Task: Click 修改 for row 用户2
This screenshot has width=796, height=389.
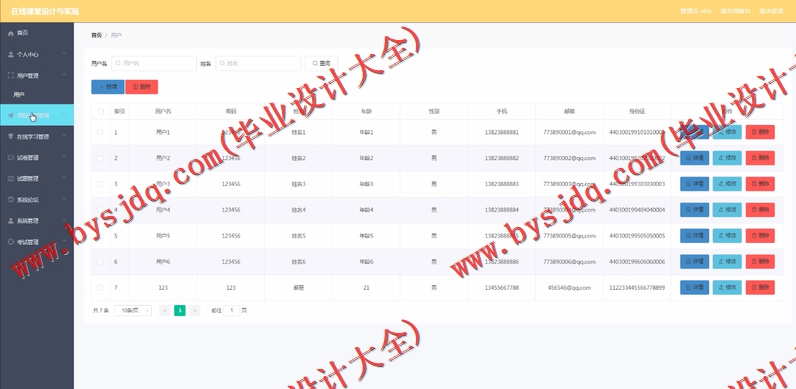Action: pyautogui.click(x=727, y=158)
